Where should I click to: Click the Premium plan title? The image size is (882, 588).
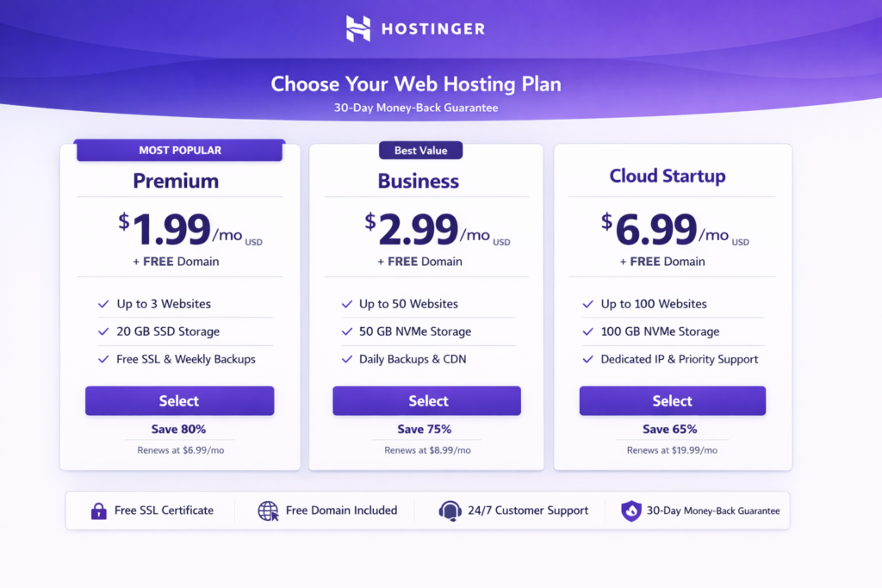coord(176,181)
